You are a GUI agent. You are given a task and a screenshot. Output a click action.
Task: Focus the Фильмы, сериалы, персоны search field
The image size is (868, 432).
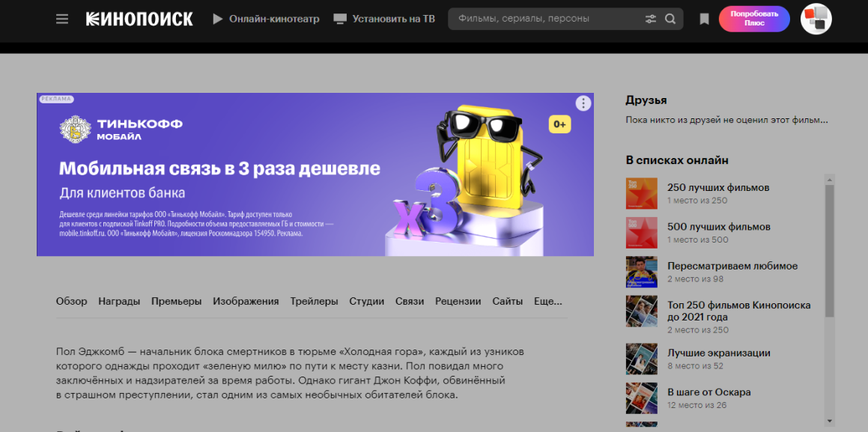(x=545, y=19)
